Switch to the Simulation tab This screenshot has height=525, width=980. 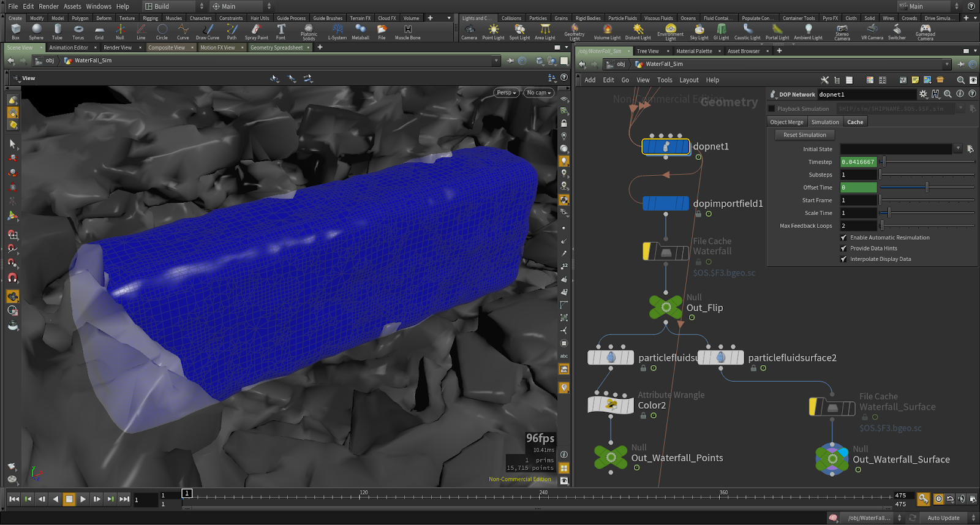(x=825, y=122)
